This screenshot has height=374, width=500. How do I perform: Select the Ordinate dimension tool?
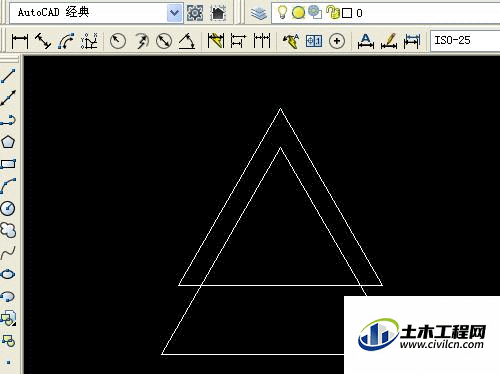(89, 41)
